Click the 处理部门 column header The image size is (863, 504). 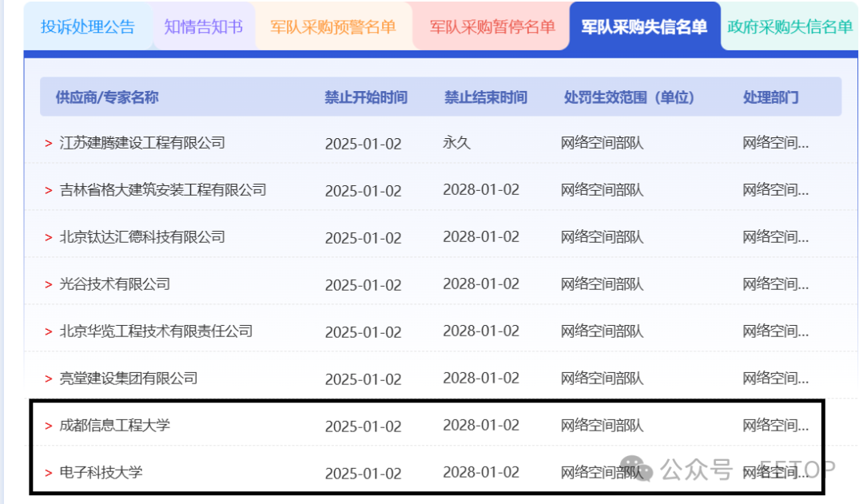770,97
